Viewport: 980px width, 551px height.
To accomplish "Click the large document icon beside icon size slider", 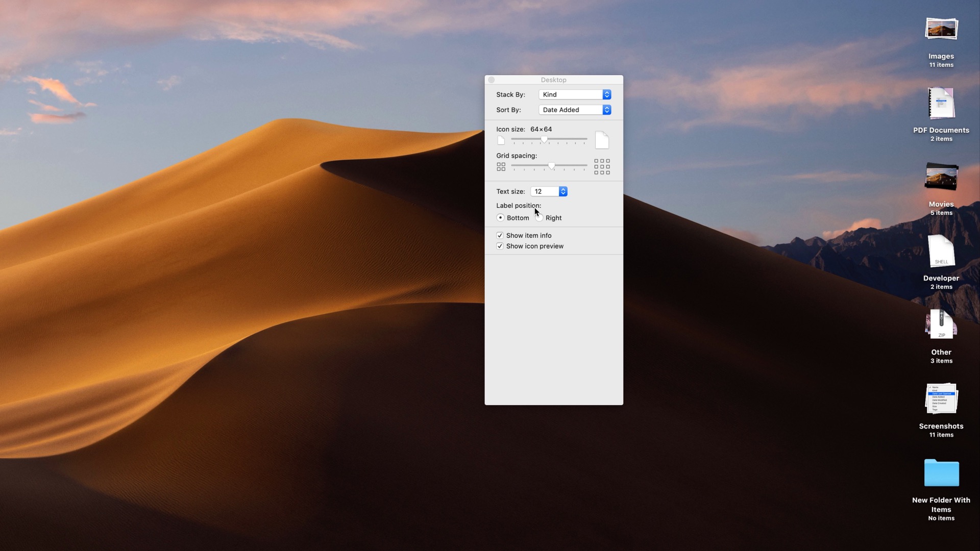I will (602, 140).
